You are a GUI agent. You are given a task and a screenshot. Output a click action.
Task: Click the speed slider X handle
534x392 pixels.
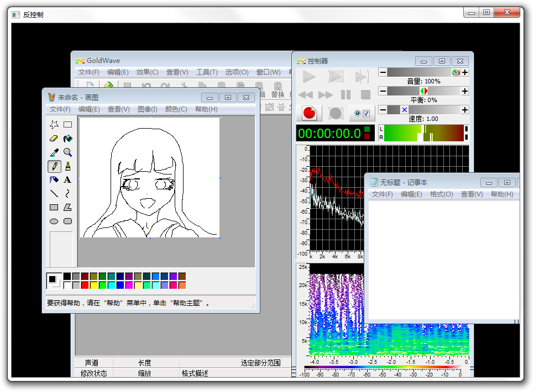(x=404, y=109)
